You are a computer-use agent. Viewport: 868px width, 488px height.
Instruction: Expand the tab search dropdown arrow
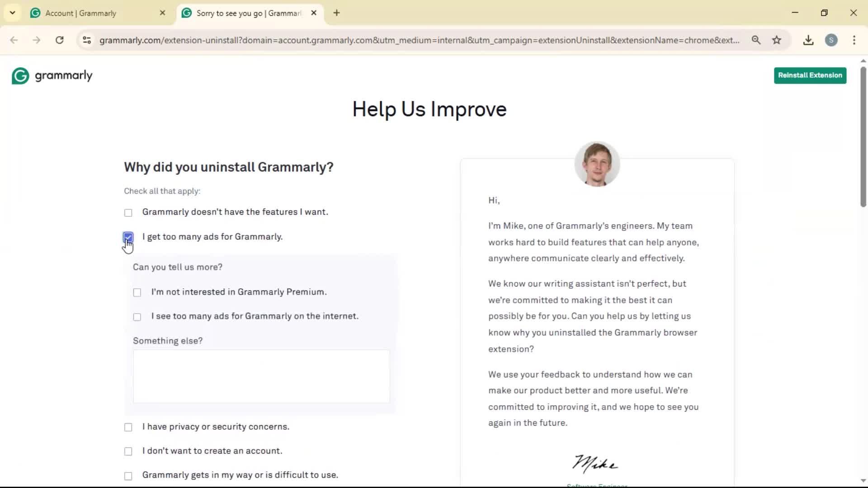13,13
